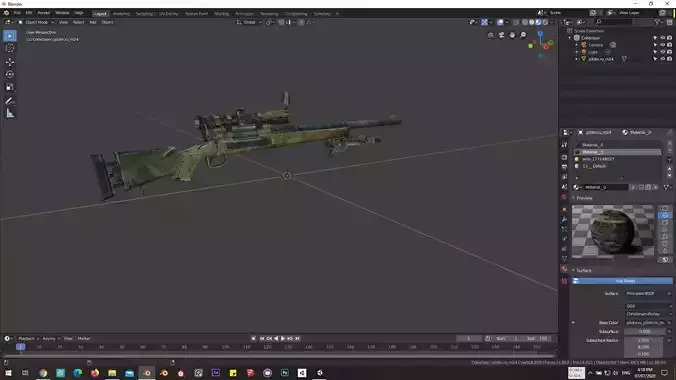Collapse the Collection tree in outliner
The width and height of the screenshot is (676, 380).
(x=570, y=38)
